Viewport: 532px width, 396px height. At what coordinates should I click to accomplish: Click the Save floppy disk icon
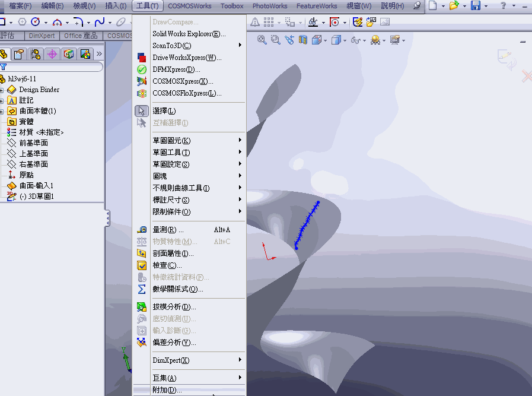click(475, 5)
